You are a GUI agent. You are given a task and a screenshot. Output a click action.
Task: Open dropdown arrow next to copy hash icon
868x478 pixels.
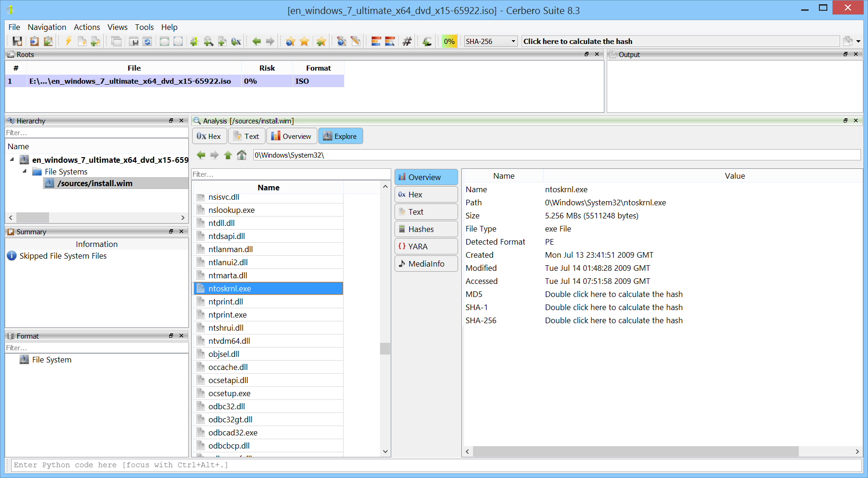click(x=858, y=41)
